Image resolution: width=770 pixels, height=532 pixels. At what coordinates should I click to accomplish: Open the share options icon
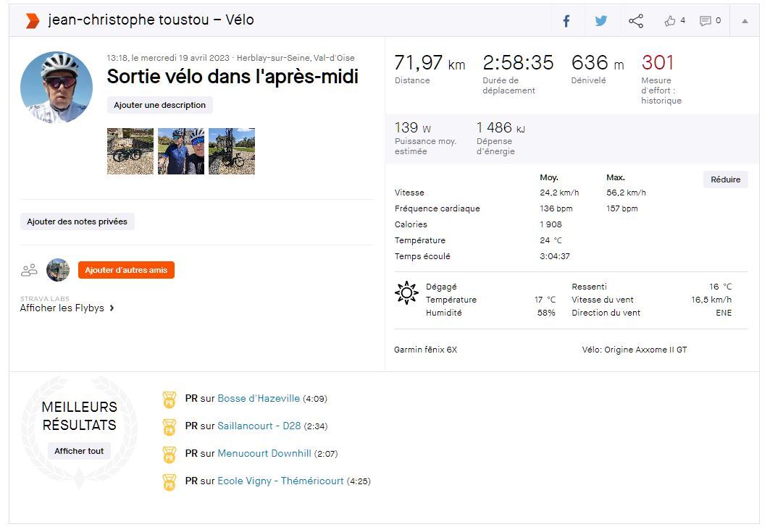coord(636,21)
